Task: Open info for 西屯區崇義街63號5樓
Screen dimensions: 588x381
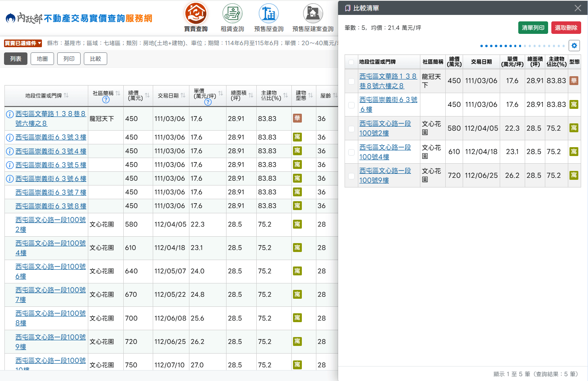Action: coord(10,165)
